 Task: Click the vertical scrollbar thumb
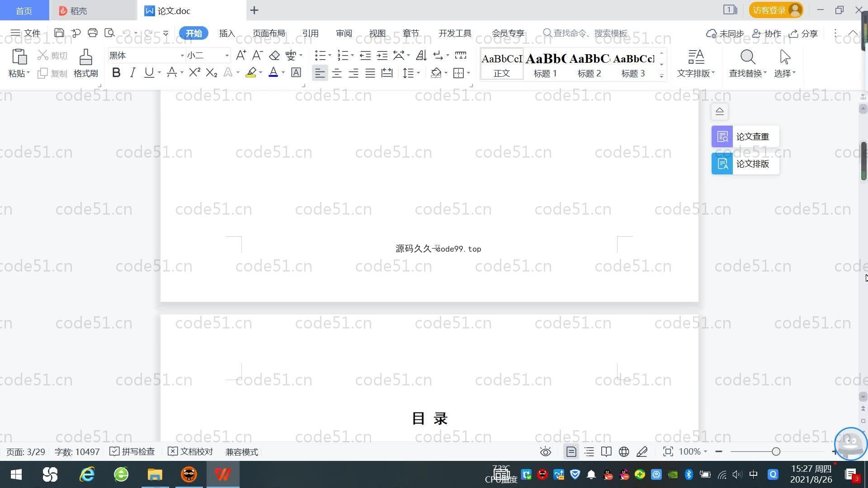(863, 161)
